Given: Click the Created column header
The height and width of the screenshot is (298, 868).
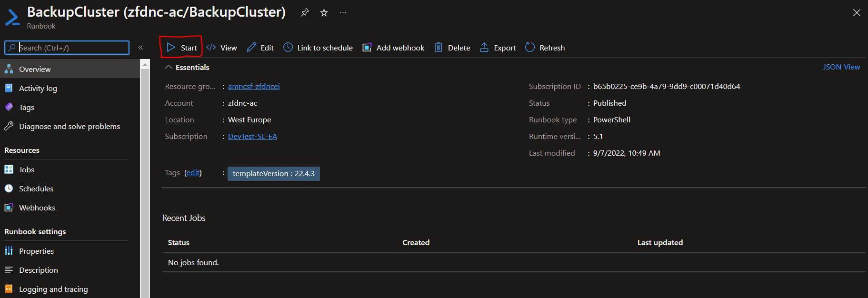Looking at the screenshot, I should (x=416, y=242).
